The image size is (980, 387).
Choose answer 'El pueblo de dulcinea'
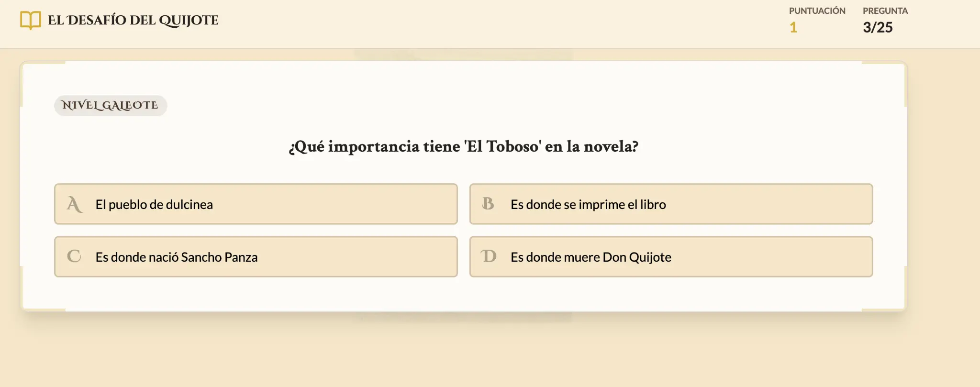pos(256,204)
